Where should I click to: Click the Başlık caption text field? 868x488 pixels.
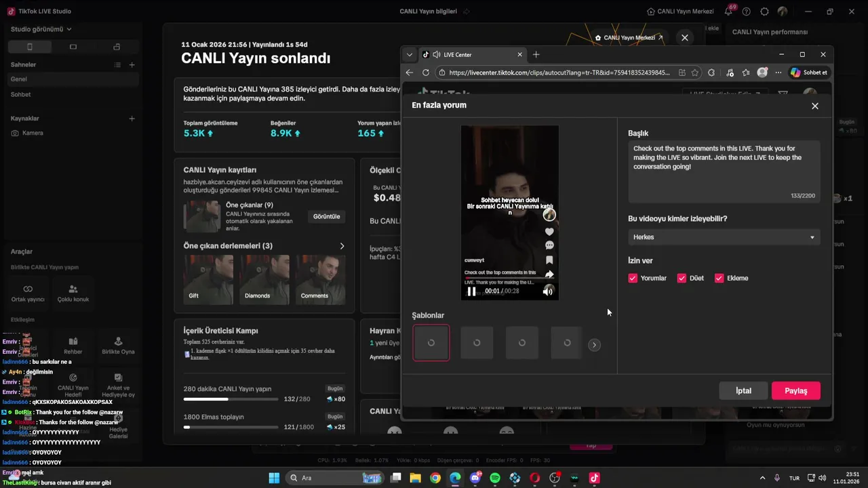click(724, 171)
